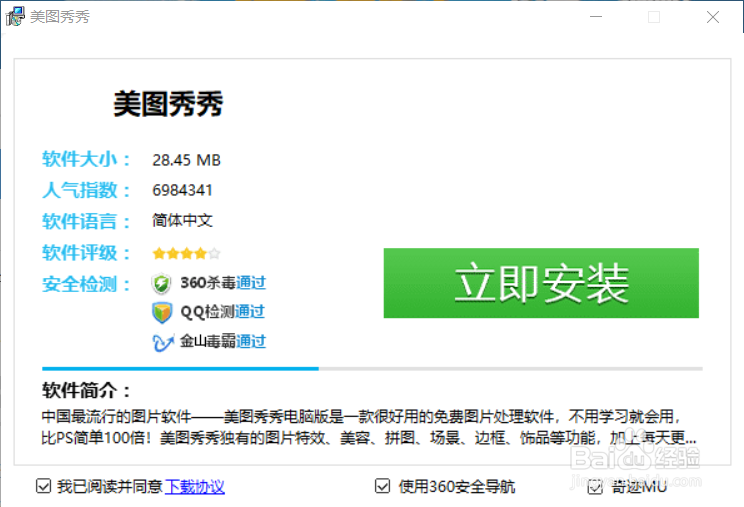The height and width of the screenshot is (507, 744).
Task: Click the software description paragraph
Action: 369,427
